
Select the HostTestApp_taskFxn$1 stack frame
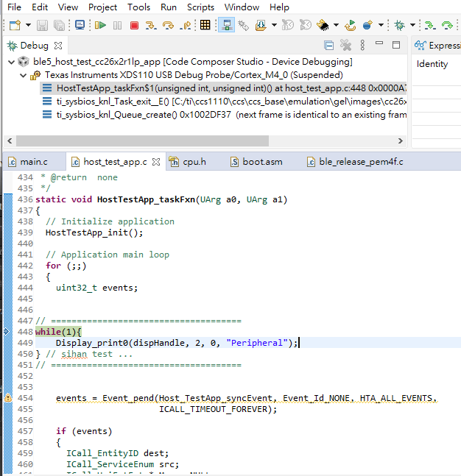(x=223, y=88)
